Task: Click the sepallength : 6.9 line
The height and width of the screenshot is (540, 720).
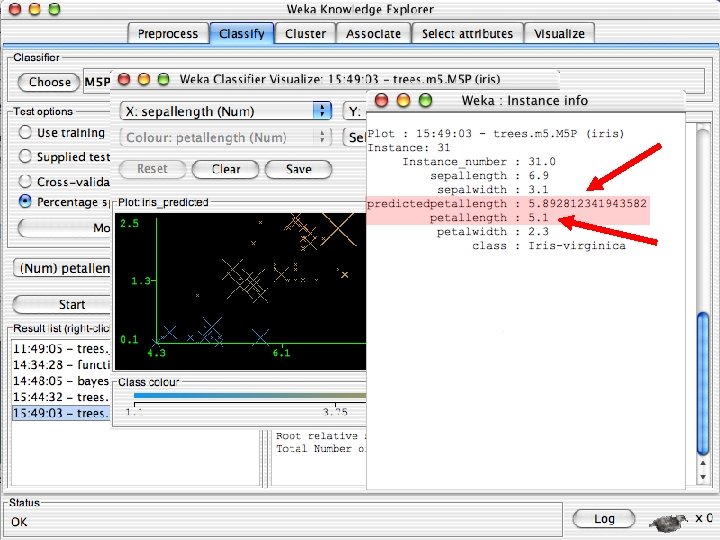Action: pos(489,175)
